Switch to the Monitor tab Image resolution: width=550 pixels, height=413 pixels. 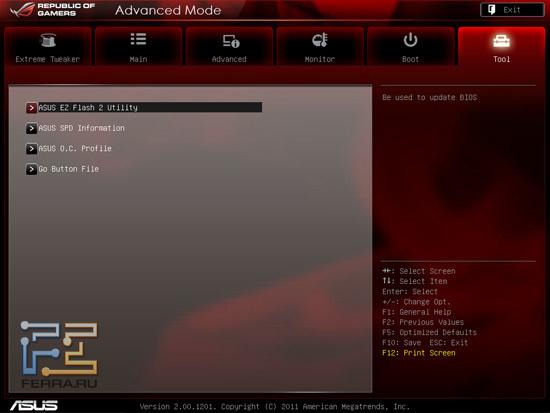pos(320,46)
